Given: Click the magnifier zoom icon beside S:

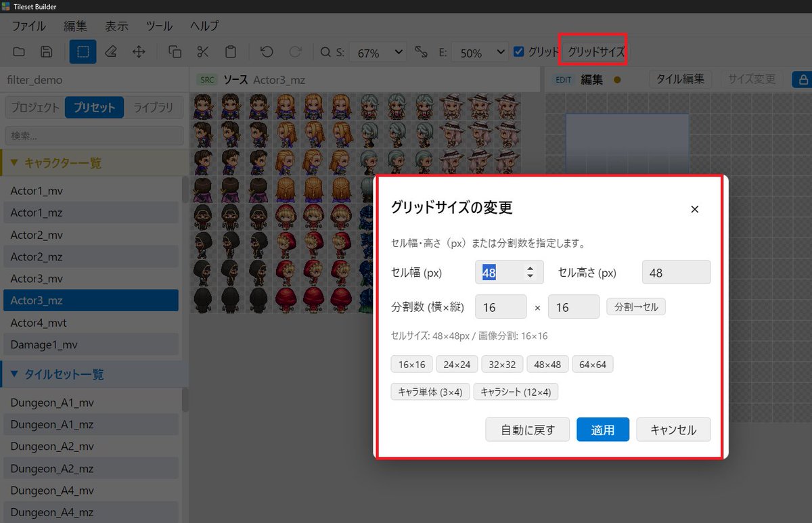Looking at the screenshot, I should pos(325,52).
